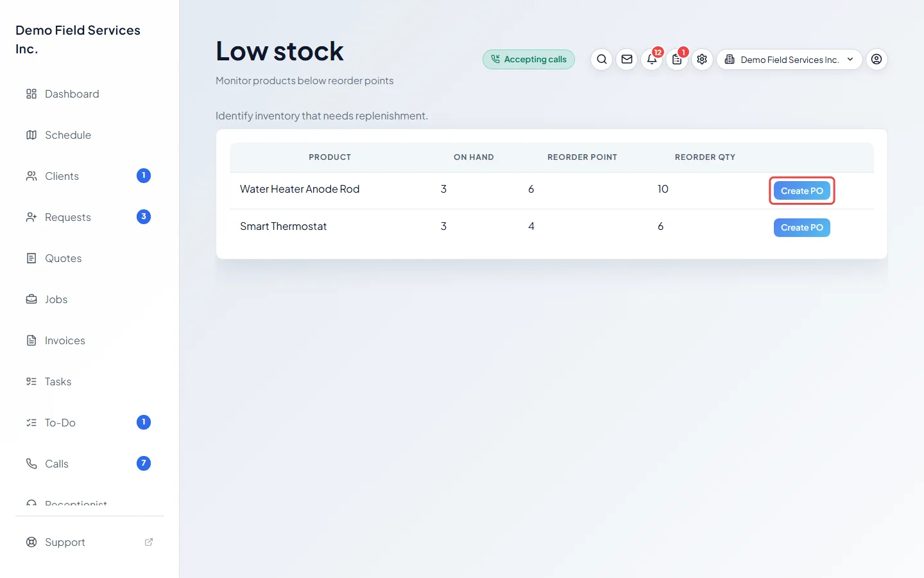
Task: Click the REORDER POINT column header
Action: click(x=582, y=157)
